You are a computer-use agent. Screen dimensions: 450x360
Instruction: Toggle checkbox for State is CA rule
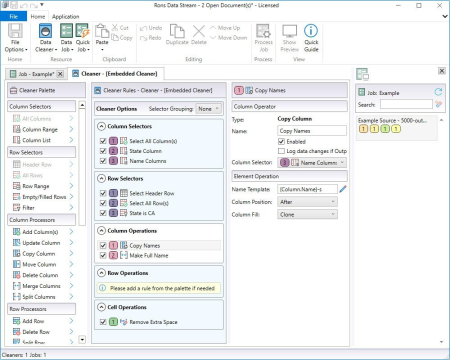point(103,213)
